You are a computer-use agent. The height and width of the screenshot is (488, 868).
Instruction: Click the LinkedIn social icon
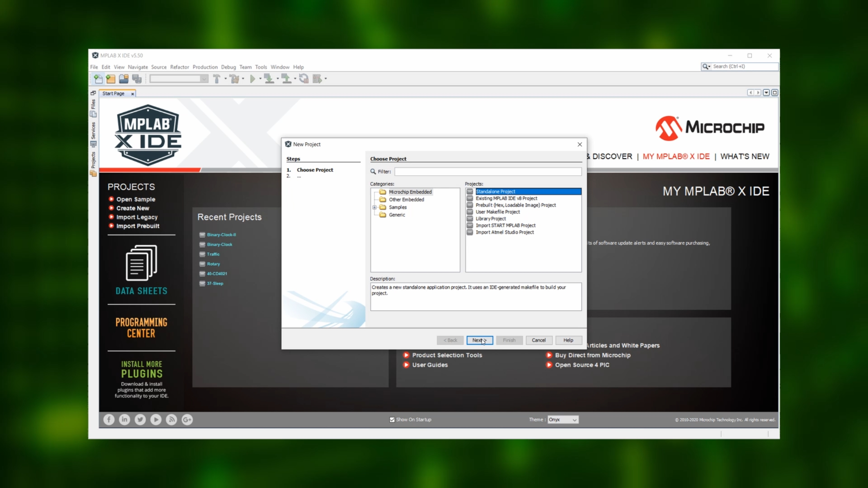coord(124,420)
